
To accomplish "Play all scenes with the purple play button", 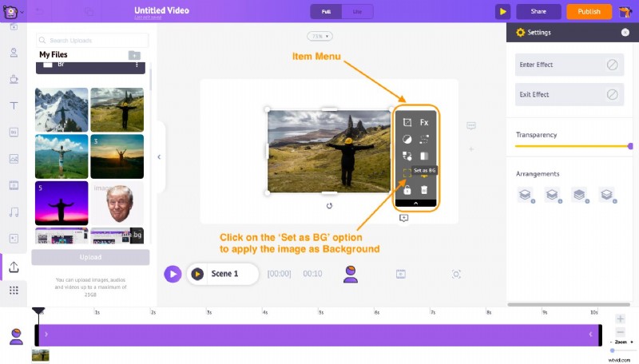I will (173, 274).
